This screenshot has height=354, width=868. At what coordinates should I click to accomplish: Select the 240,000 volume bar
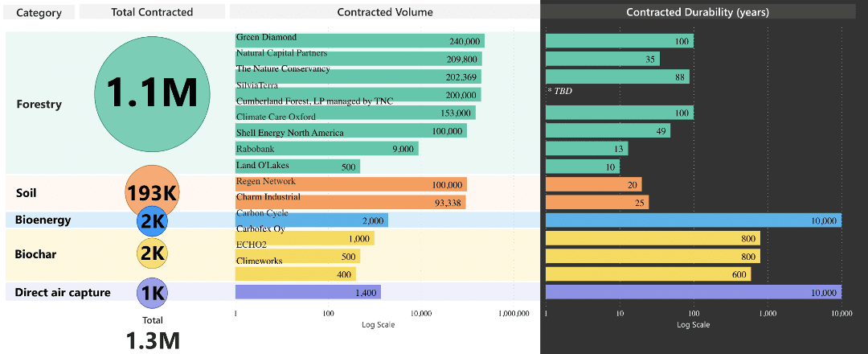point(360,40)
